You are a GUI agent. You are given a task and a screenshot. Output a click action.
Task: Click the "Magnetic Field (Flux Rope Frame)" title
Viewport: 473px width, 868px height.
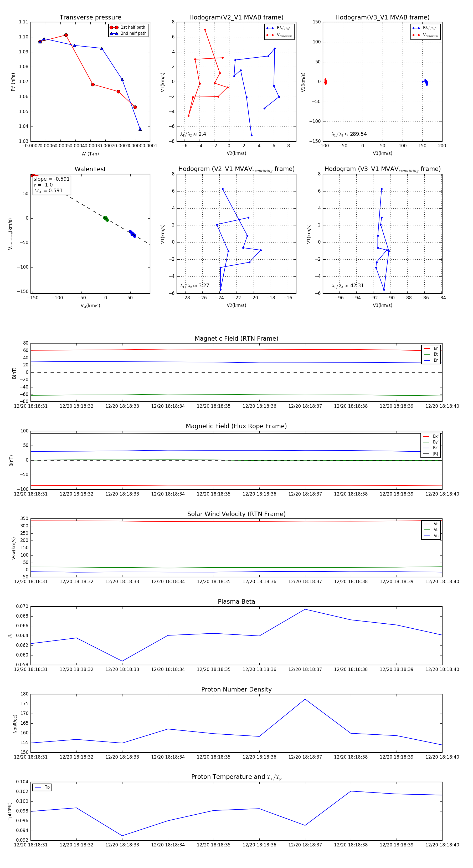[x=236, y=426]
